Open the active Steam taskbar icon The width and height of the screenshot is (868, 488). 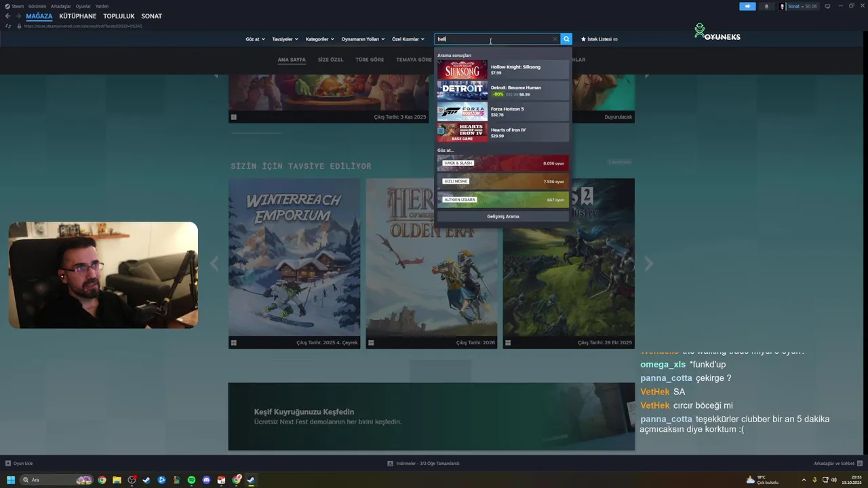(x=251, y=480)
